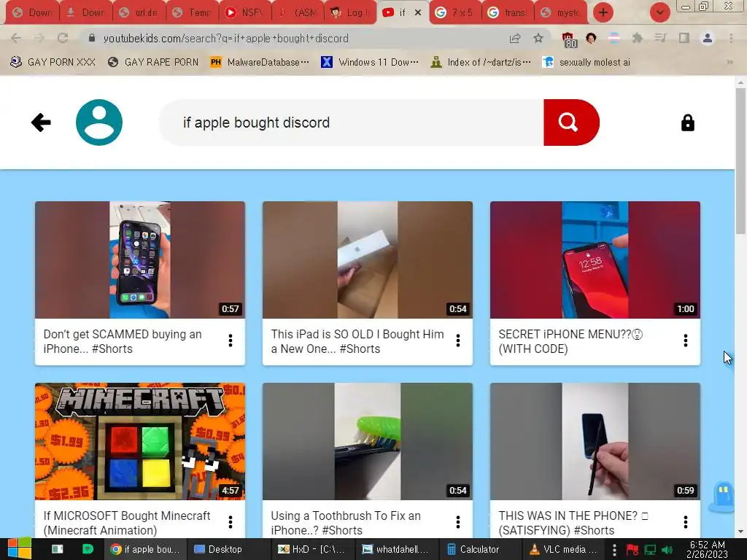This screenshot has width=747, height=560.
Task: Open the media controls toolbar icon
Action: pos(660,38)
